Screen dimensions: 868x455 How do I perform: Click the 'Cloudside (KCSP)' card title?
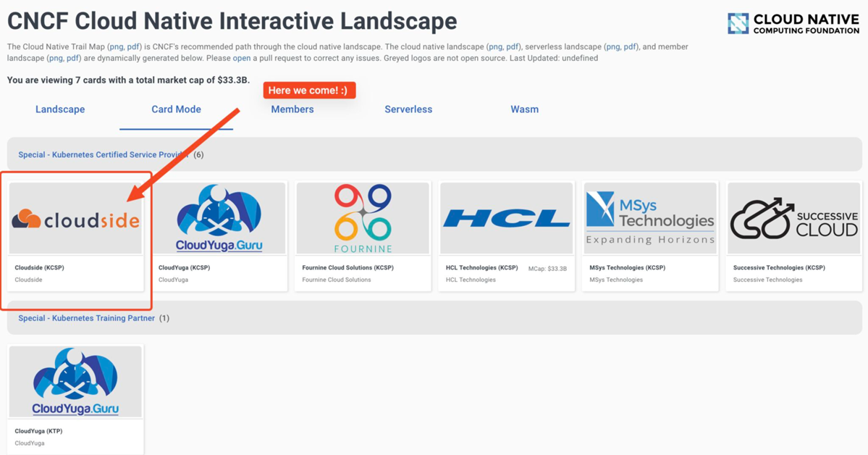pos(39,267)
